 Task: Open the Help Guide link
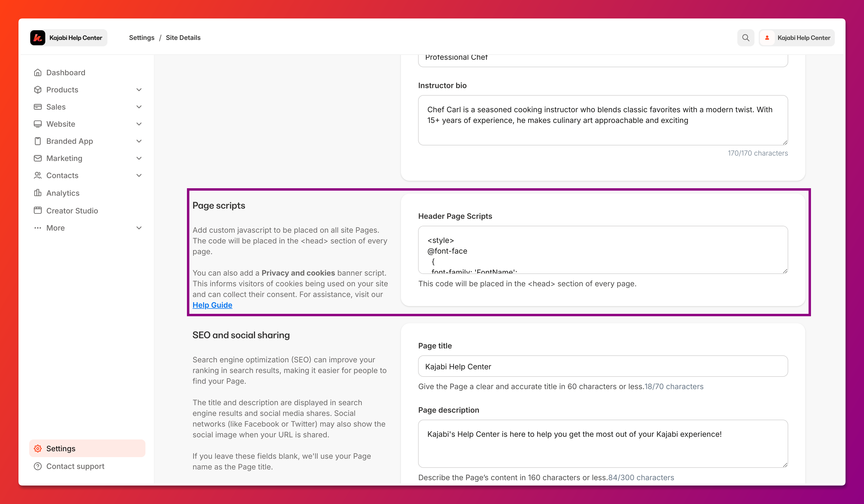coord(212,305)
